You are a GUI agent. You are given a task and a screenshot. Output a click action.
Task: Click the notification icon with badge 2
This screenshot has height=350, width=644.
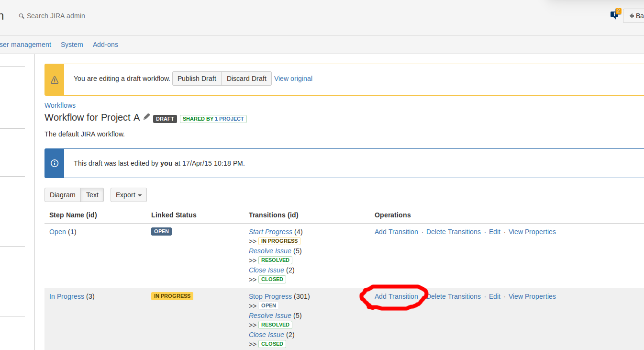pyautogui.click(x=614, y=15)
